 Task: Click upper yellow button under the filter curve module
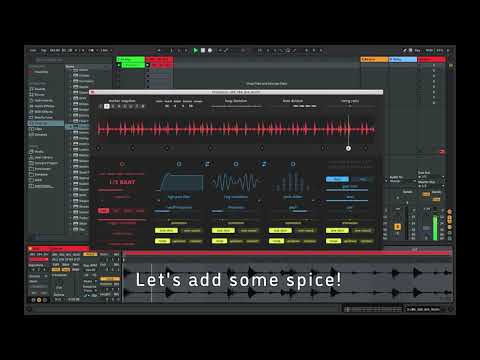pyautogui.click(x=167, y=230)
